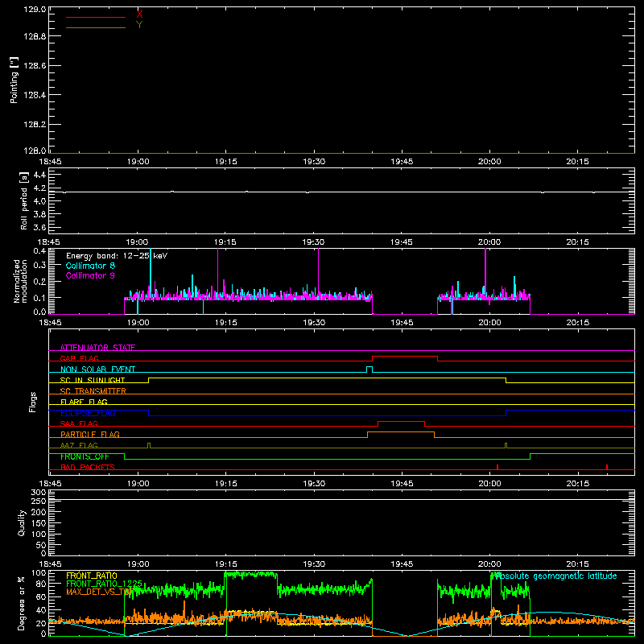Click the FLARE_FLAG label
The image size is (644, 644).
[x=84, y=402]
